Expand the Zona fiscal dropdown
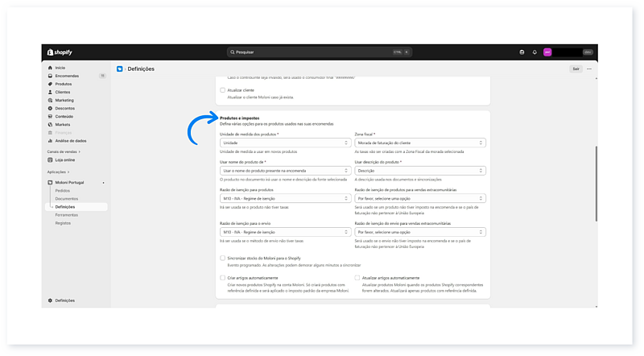 tap(419, 143)
